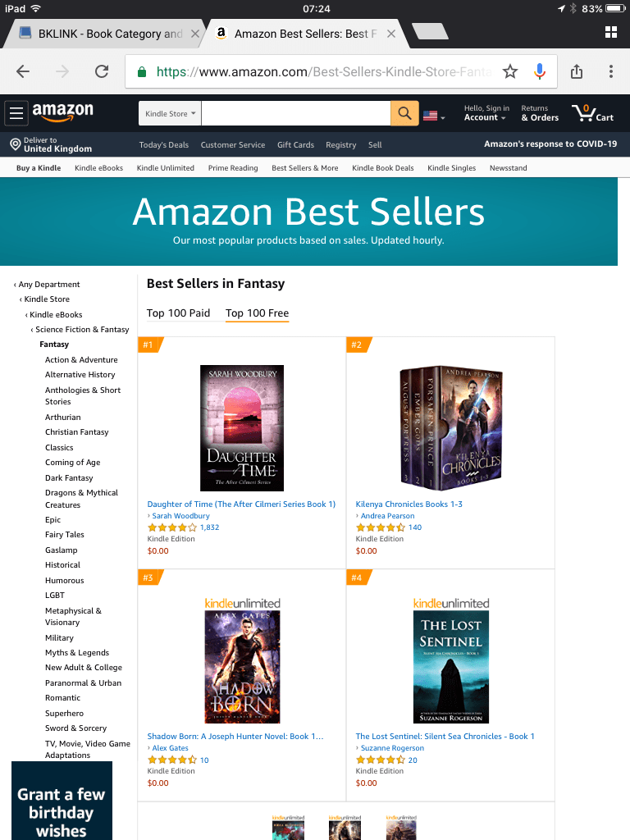Close the Amazon Best Sellers tab

pyautogui.click(x=391, y=34)
